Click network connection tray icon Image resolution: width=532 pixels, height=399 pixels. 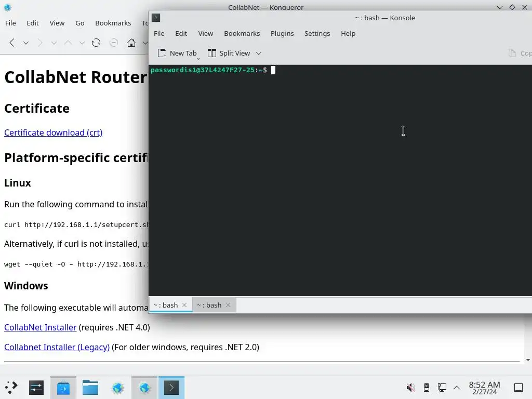click(x=442, y=388)
